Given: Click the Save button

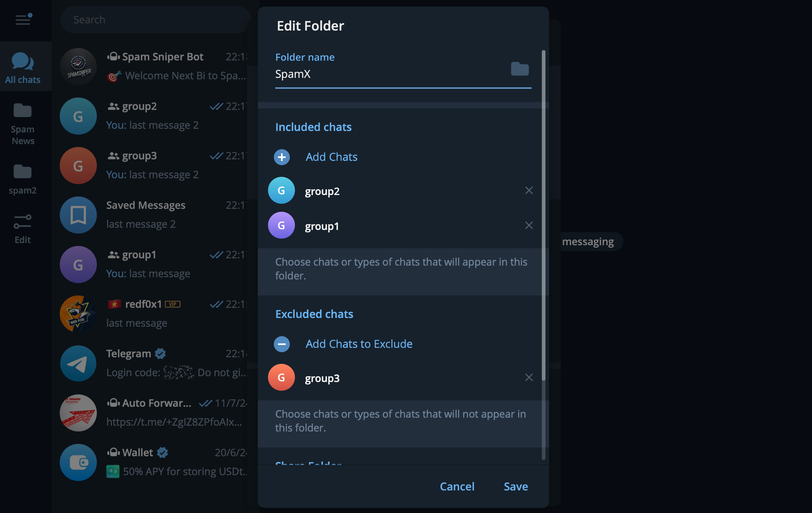Looking at the screenshot, I should click(x=516, y=486).
